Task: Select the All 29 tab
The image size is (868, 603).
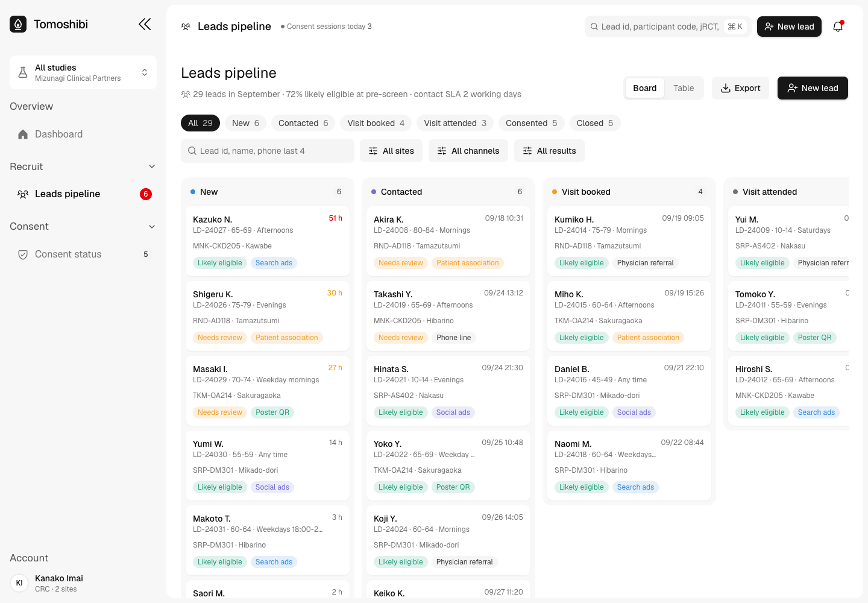Action: (x=200, y=123)
